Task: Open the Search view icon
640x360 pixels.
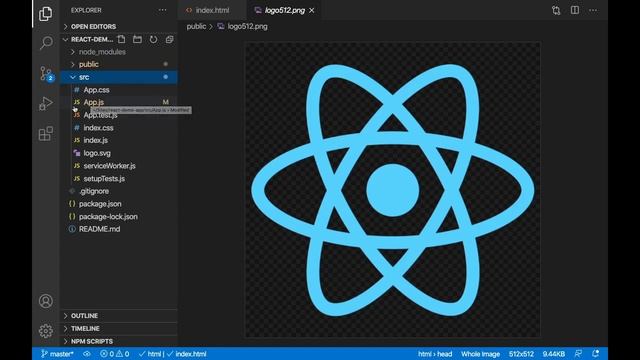Action: [x=46, y=42]
